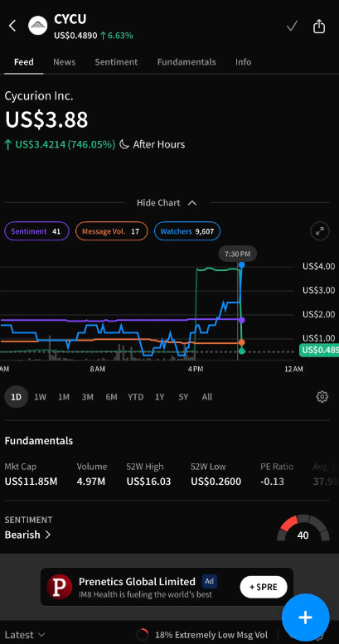Click the PE Ratio -0.13 value

coord(272,482)
